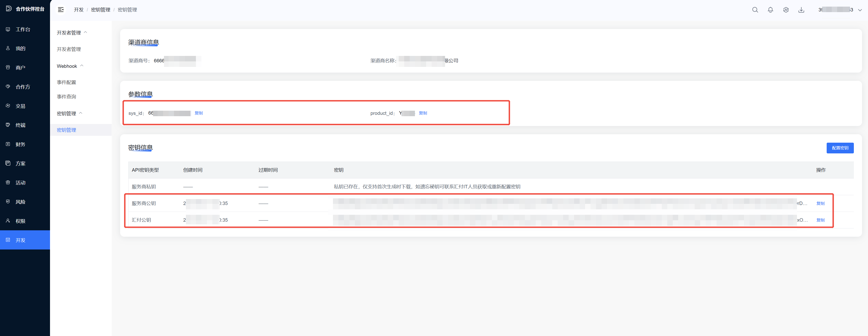Go to the 商户 section
Image resolution: width=868 pixels, height=336 pixels.
(x=20, y=68)
